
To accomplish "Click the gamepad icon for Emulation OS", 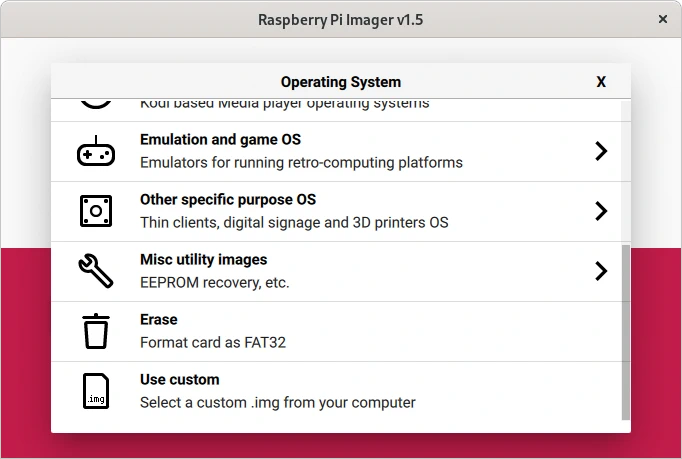I will (96, 151).
